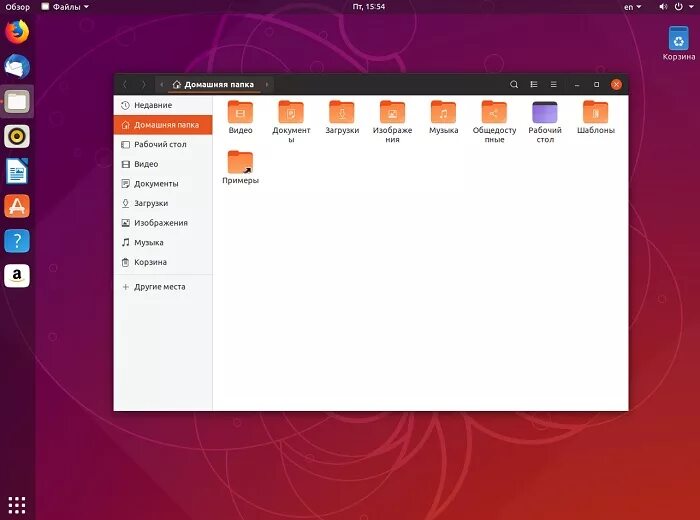Show applications grid at dock bottom
This screenshot has height=520, width=700.
point(17,505)
